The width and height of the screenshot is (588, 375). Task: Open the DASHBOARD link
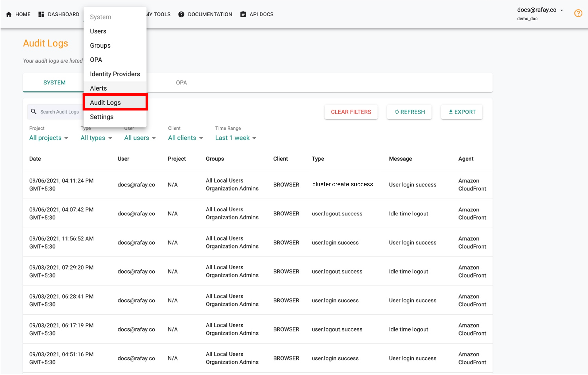(x=64, y=14)
